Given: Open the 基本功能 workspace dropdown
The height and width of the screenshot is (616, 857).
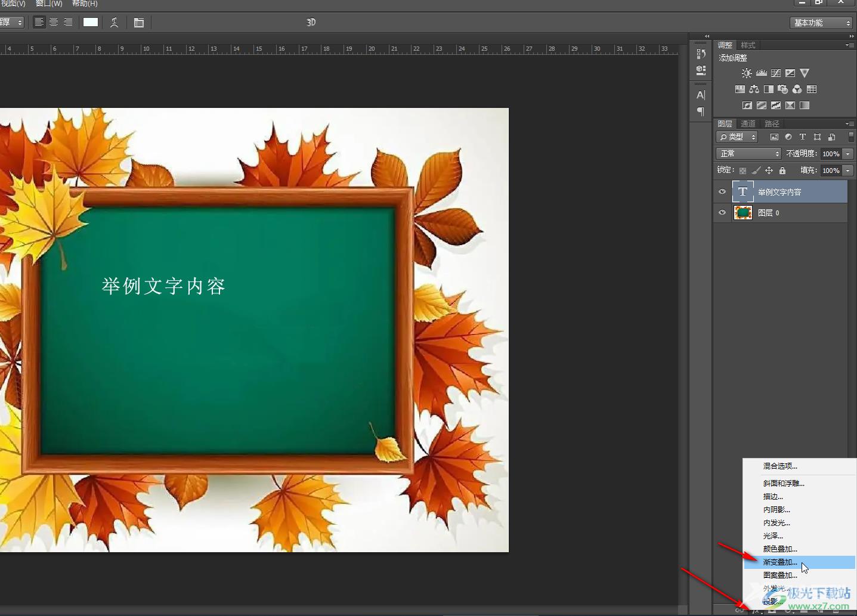Looking at the screenshot, I should coord(821,23).
